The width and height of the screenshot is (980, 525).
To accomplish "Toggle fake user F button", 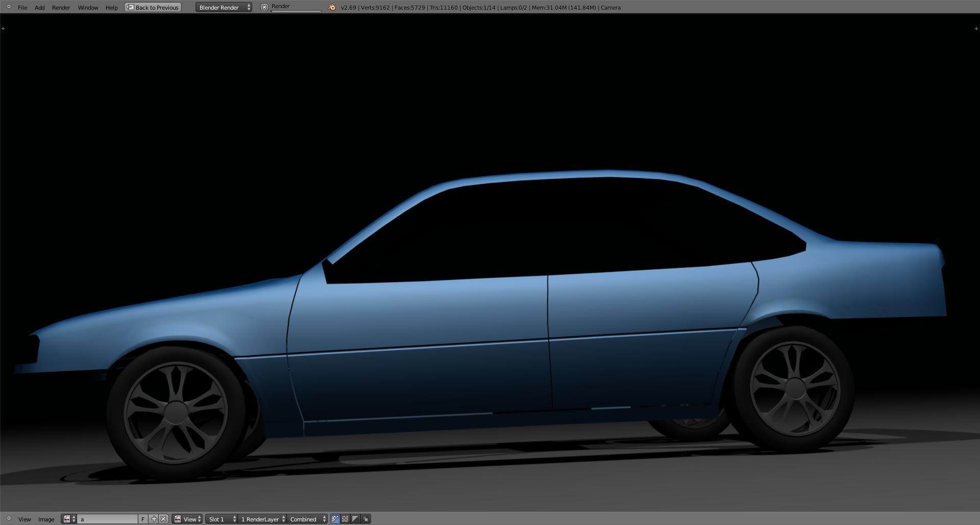I will [143, 519].
